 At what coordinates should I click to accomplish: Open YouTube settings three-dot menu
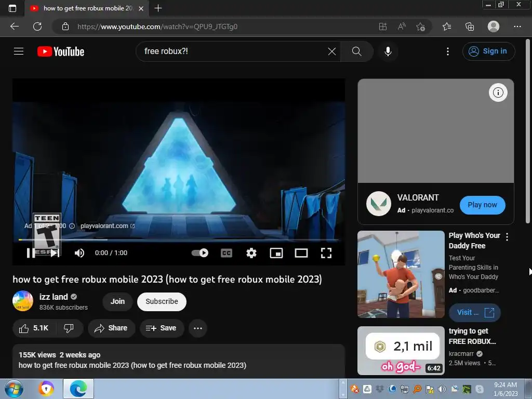[x=448, y=51]
